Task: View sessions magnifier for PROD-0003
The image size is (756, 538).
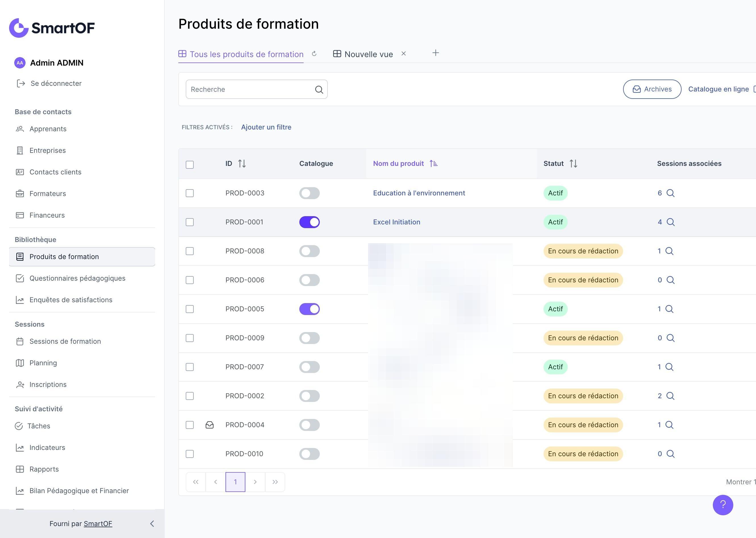Action: pos(670,193)
